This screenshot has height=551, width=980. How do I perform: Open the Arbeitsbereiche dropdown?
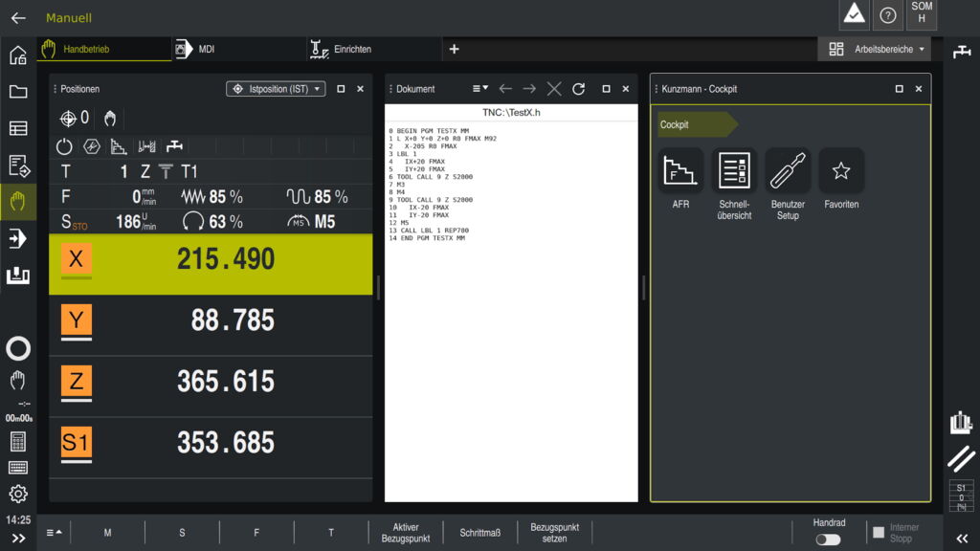click(874, 49)
